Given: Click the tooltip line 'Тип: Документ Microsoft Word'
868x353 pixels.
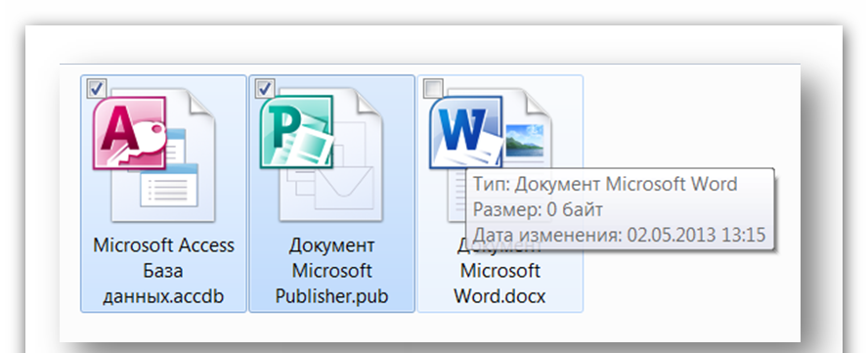Looking at the screenshot, I should 605,184.
